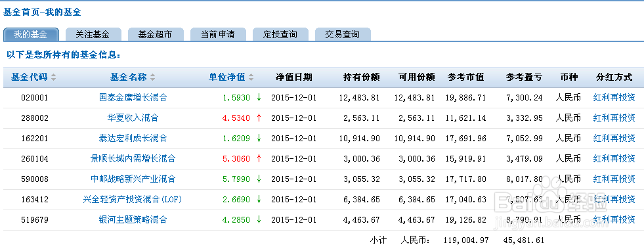Click the 基金名称 column header text
Image resolution: width=644 pixels, height=245 pixels.
pos(128,78)
